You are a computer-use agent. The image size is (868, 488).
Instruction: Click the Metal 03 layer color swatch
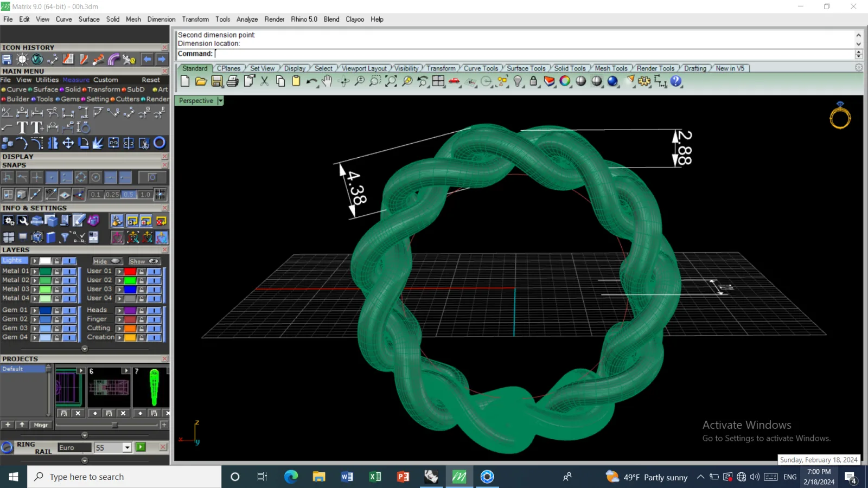[x=45, y=290]
